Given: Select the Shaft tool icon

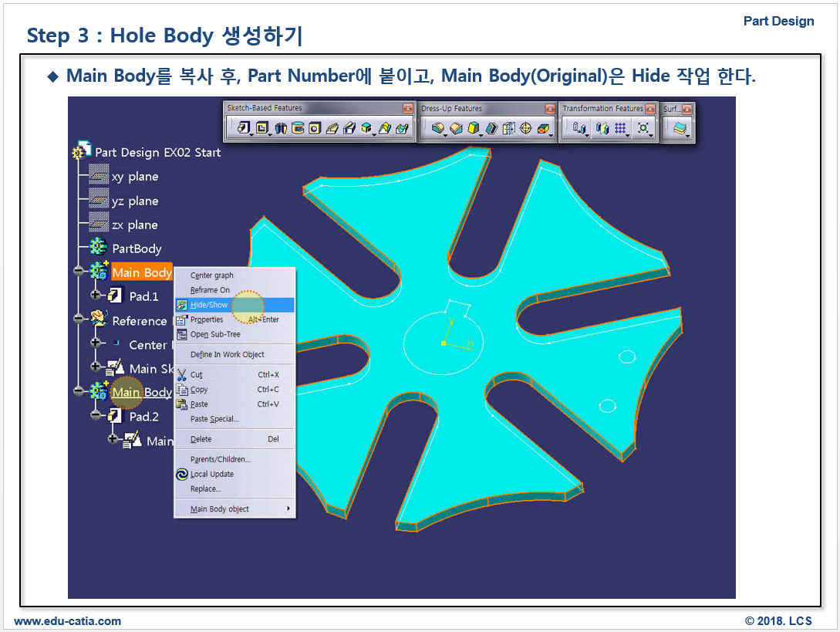Looking at the screenshot, I should 282,129.
